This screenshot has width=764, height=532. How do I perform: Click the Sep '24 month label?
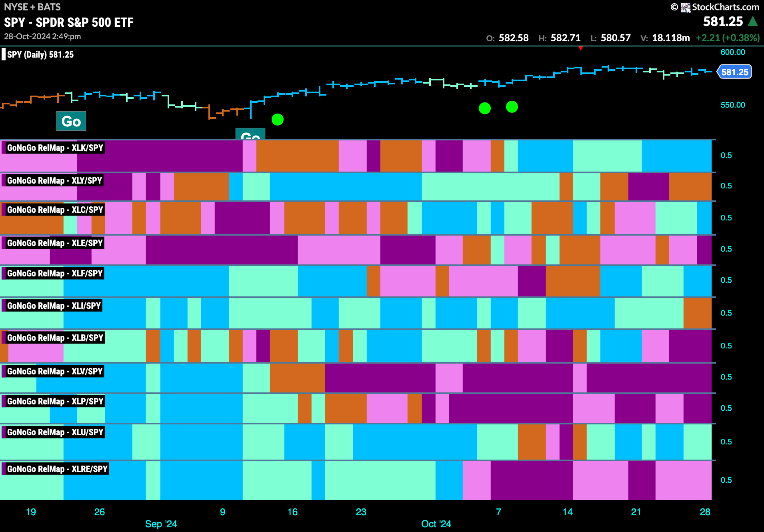coord(161,524)
